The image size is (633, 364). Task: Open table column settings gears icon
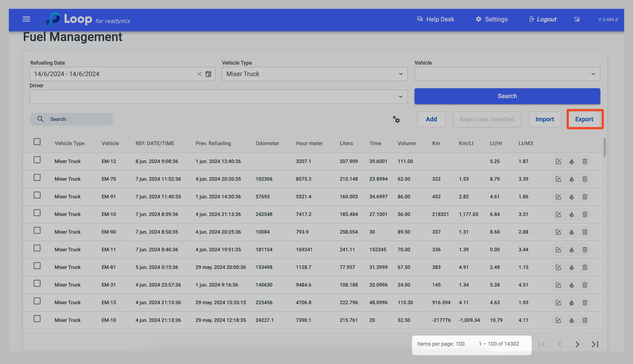(396, 119)
